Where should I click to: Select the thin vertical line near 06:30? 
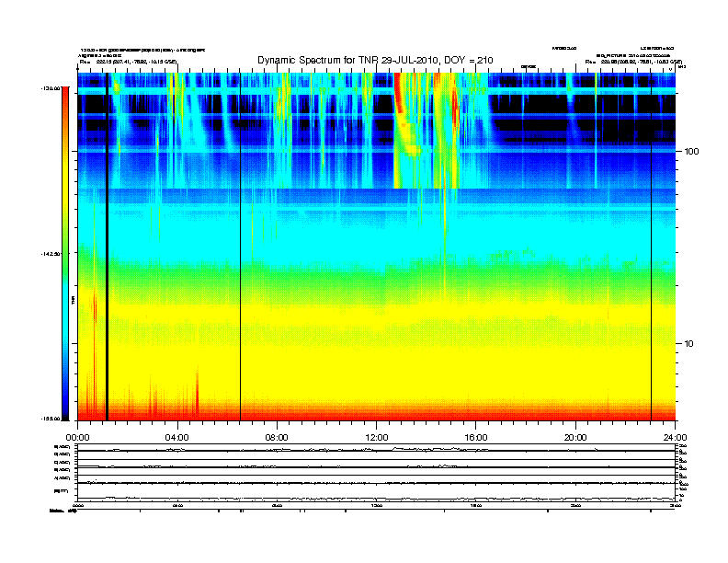coord(240,247)
